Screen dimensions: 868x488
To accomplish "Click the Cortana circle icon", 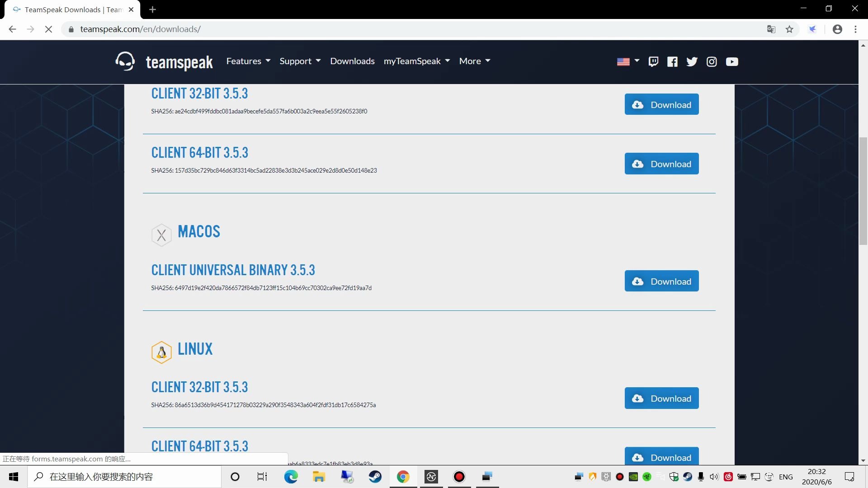I will [235, 477].
